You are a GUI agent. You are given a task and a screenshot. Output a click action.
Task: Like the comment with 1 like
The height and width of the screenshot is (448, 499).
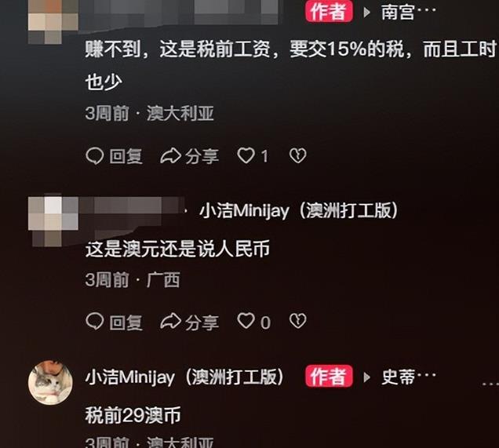(253, 156)
